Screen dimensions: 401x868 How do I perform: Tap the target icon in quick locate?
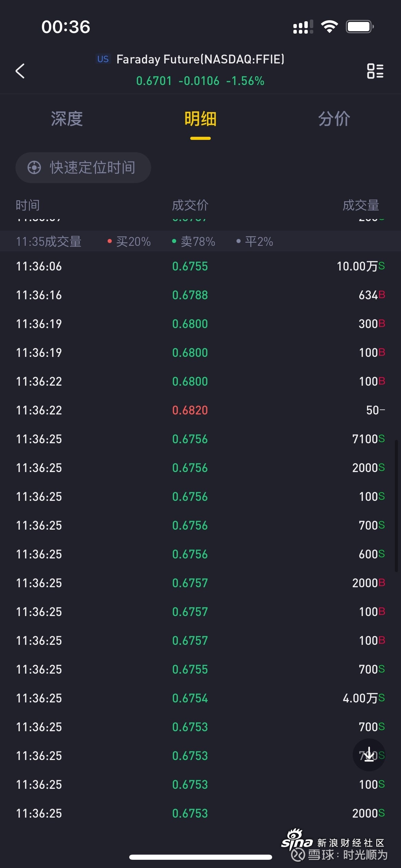[34, 168]
